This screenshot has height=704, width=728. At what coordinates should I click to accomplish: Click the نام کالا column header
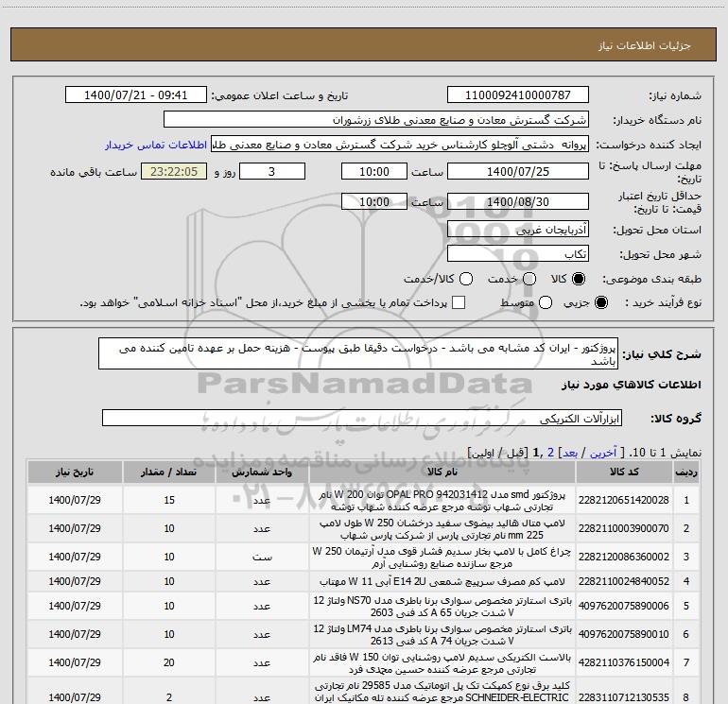tap(442, 472)
